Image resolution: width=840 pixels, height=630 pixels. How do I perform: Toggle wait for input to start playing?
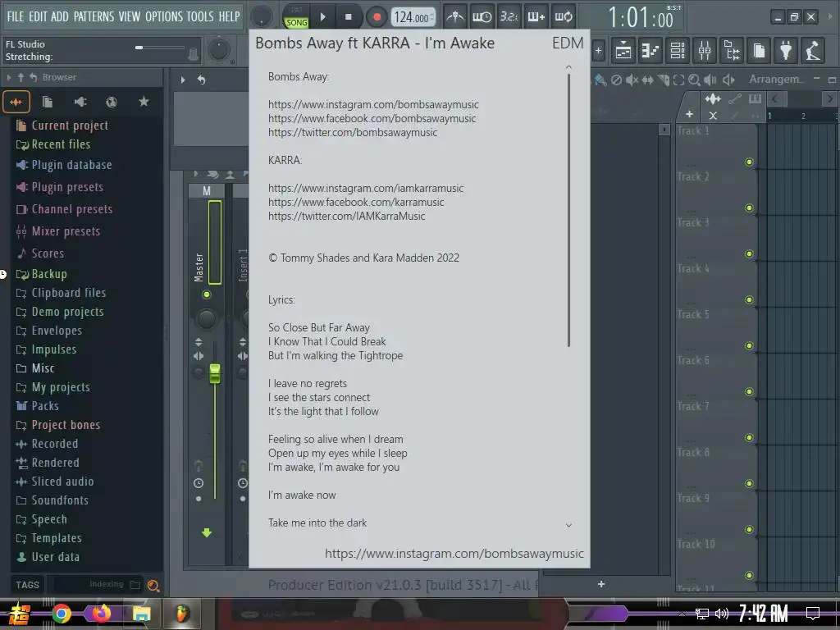[482, 17]
